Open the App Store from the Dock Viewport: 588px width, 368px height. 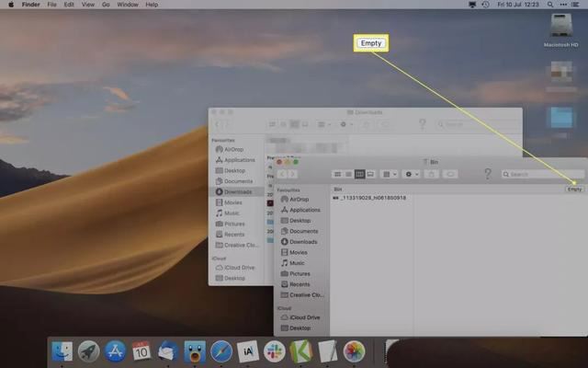(x=115, y=351)
